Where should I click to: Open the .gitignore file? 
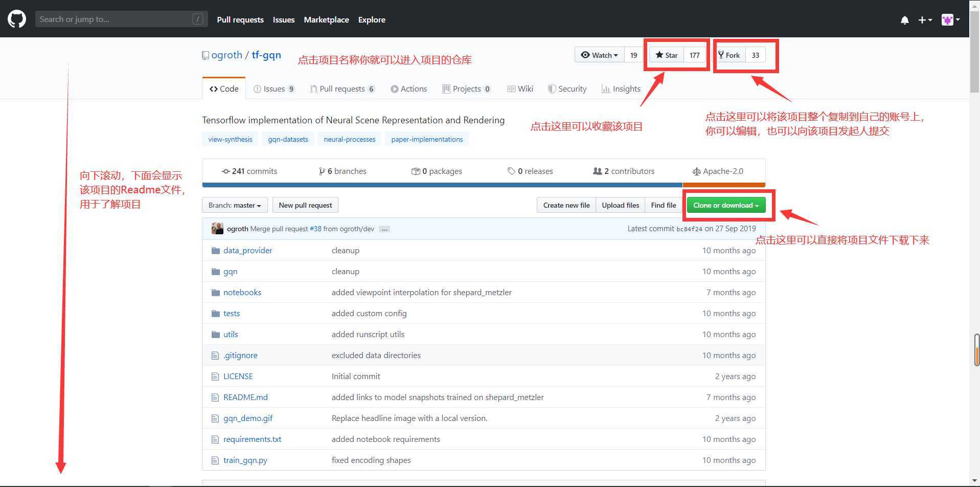pyautogui.click(x=240, y=355)
